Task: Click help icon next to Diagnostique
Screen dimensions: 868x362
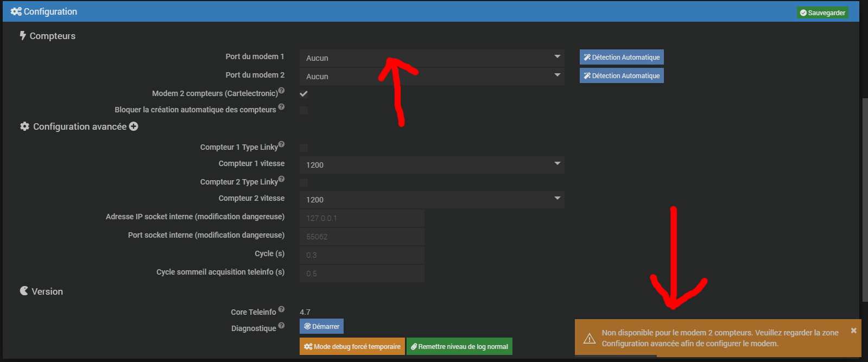Action: click(x=281, y=326)
